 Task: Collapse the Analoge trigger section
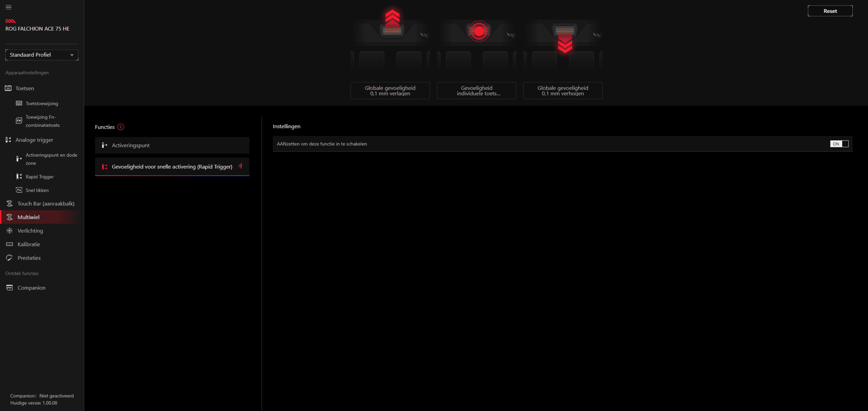coord(34,140)
